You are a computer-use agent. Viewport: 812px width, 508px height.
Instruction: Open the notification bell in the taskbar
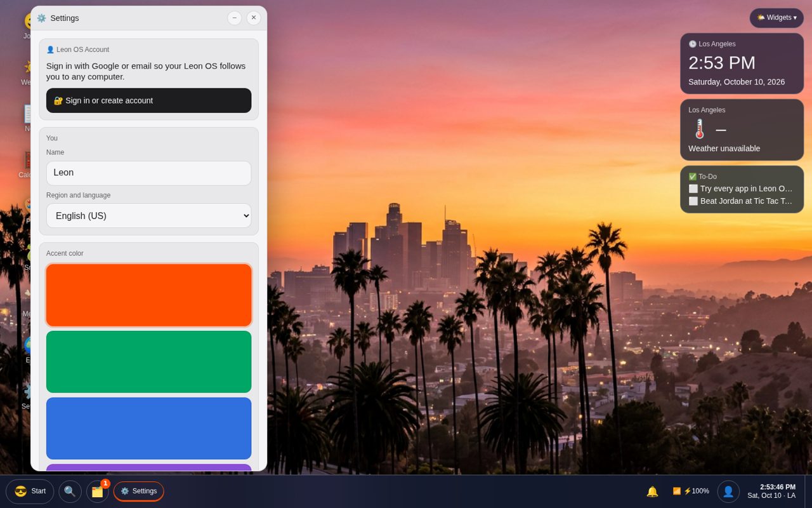pyautogui.click(x=652, y=491)
